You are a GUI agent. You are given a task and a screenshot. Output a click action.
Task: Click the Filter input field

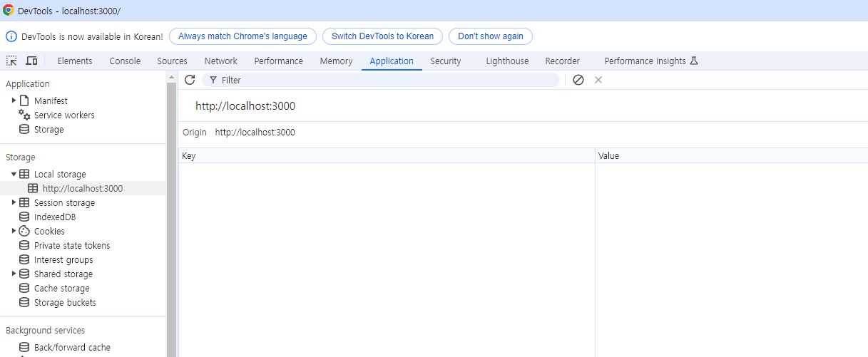click(381, 80)
